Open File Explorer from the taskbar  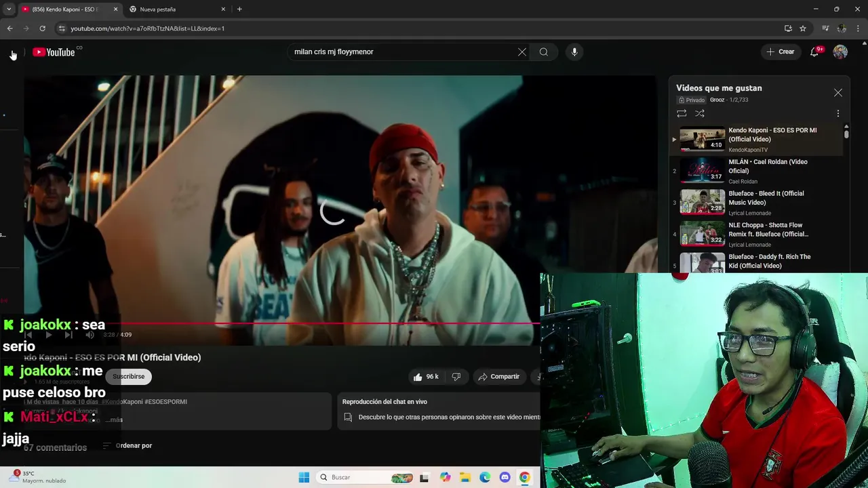(x=465, y=477)
